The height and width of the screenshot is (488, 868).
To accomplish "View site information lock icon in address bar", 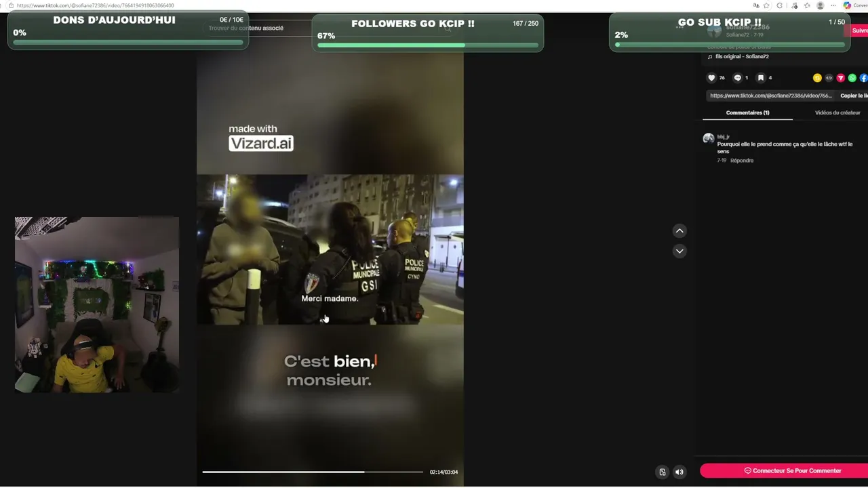I will (10, 5).
